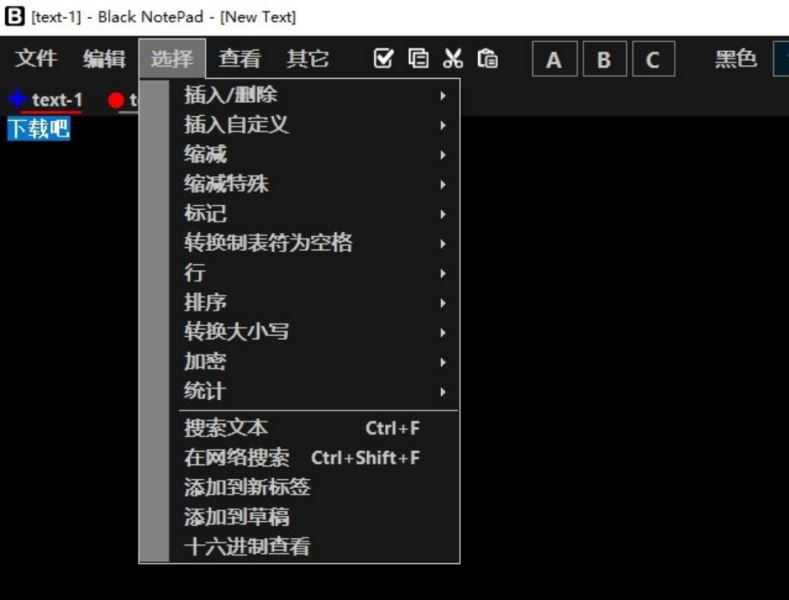Expand the 缩减 submenu
The width and height of the screenshot is (789, 600).
314,155
